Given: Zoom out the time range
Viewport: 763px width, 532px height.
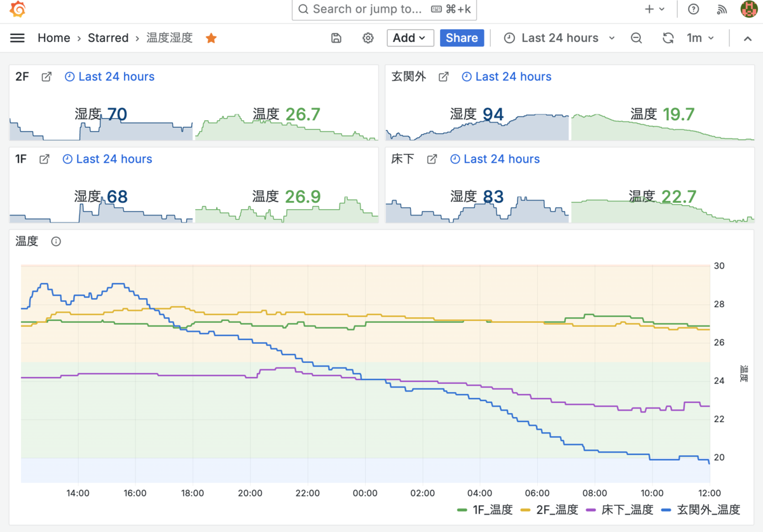Looking at the screenshot, I should [x=636, y=38].
